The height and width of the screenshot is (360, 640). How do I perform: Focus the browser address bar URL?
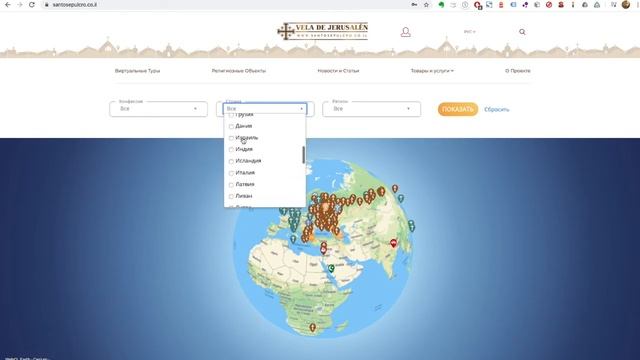pos(74,5)
